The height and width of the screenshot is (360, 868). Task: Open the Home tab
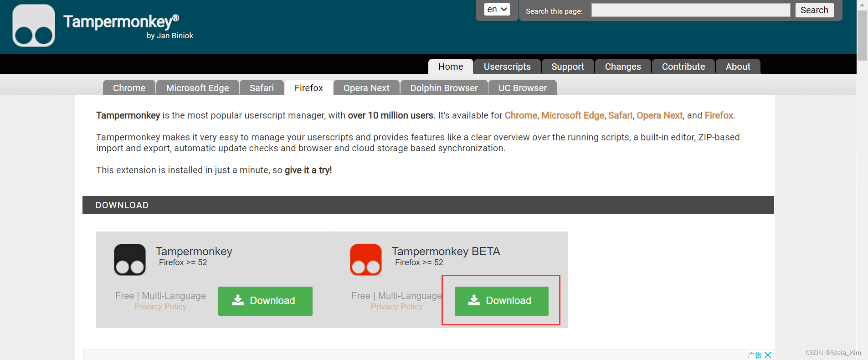451,67
